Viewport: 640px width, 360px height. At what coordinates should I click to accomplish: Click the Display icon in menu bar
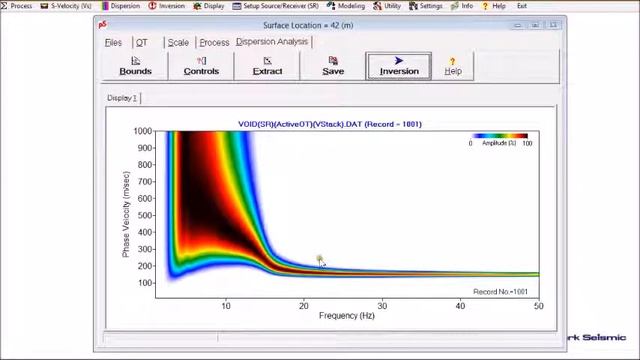tap(197, 6)
